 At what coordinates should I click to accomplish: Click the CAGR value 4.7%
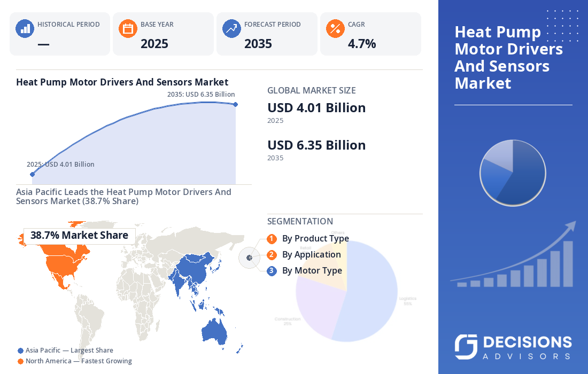tap(362, 44)
